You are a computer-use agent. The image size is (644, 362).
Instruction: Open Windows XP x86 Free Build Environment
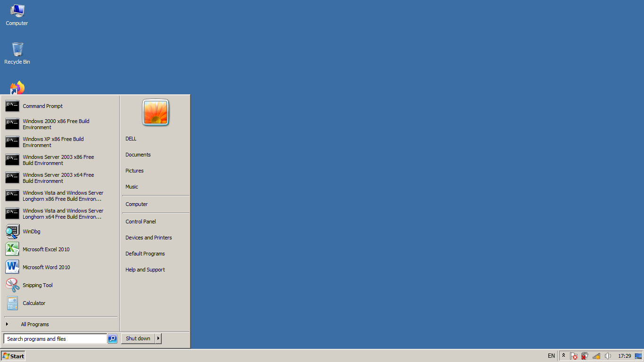pos(61,142)
